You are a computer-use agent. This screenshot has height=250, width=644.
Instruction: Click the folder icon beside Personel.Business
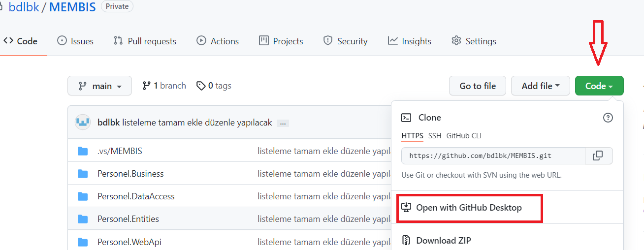83,174
